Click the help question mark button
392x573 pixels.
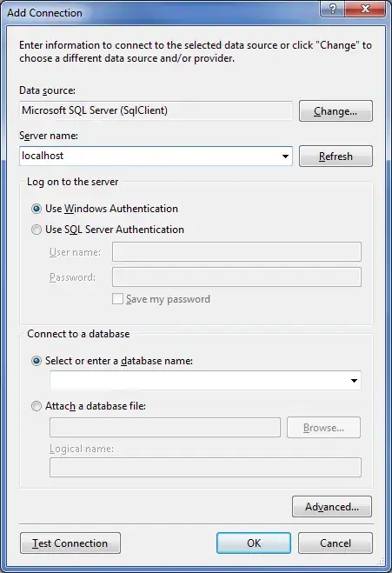click(332, 9)
